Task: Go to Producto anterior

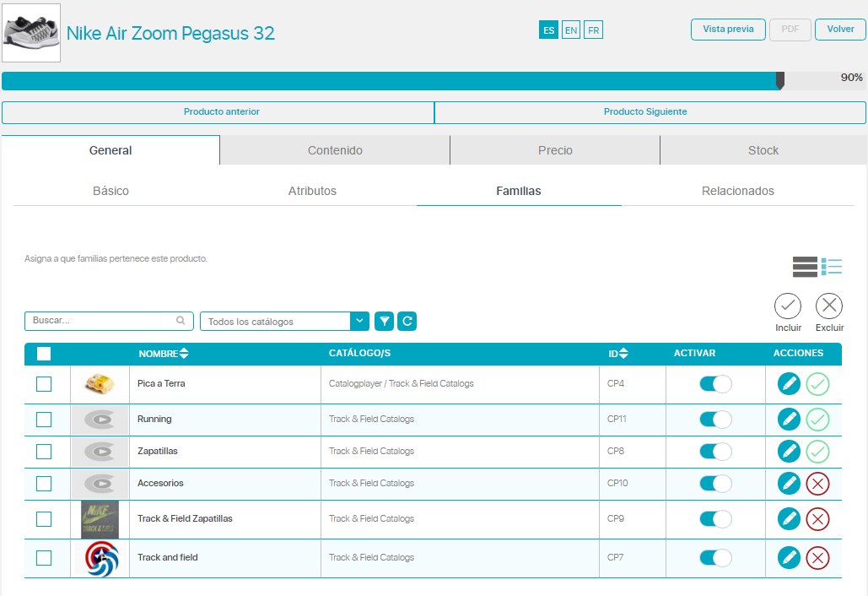Action: click(x=218, y=112)
